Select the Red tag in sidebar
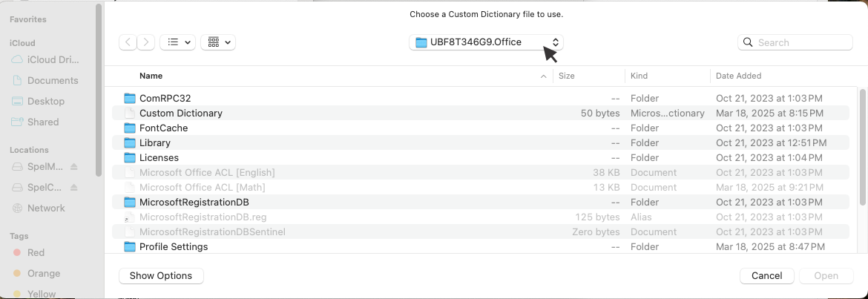 (36, 252)
